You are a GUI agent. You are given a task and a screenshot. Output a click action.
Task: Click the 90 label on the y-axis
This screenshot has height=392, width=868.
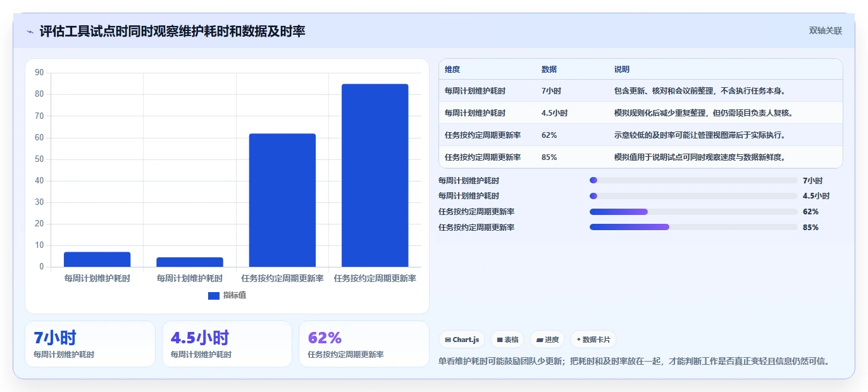tap(39, 73)
